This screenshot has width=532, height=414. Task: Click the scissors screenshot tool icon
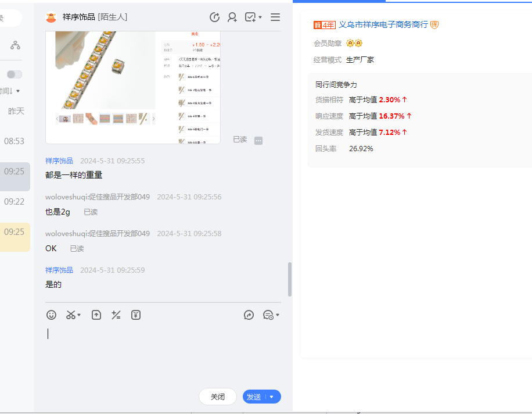click(71, 315)
